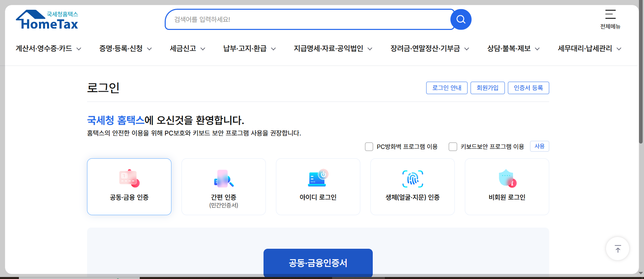This screenshot has width=644, height=279.
Task: Open 세금신고 menu
Action: click(183, 48)
